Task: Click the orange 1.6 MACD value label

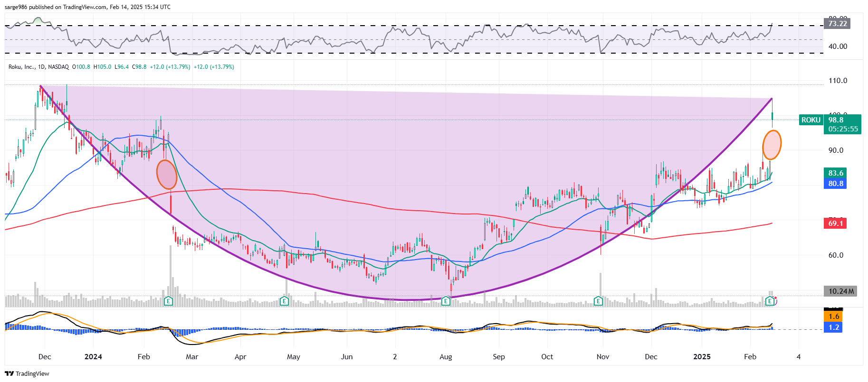Action: pos(834,317)
